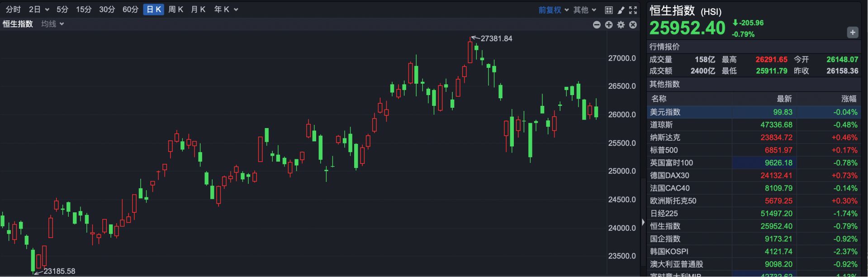868x277 pixels.
Task: Select the 日K daily chart tab
Action: coord(153,10)
